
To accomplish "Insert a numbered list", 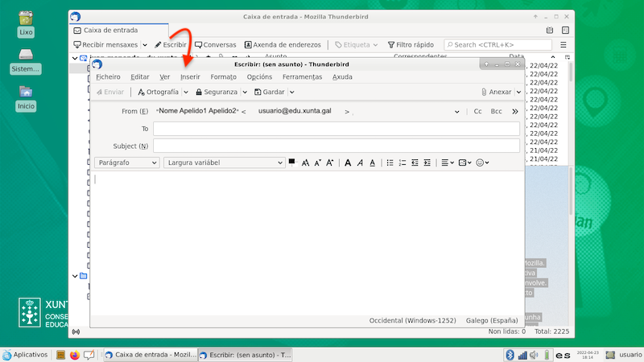I will [402, 162].
